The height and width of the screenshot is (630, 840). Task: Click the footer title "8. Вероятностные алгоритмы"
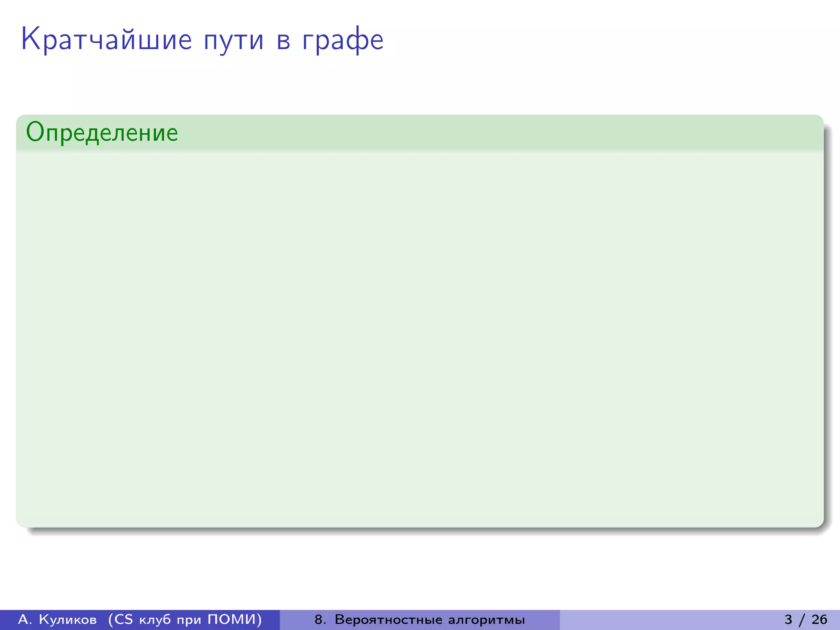pos(420,619)
